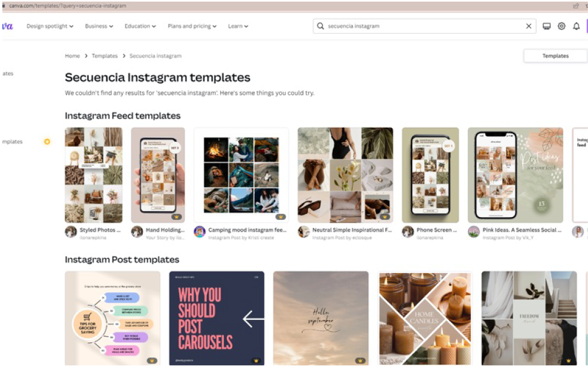The height and width of the screenshot is (367, 588).
Task: Expand the Business menu dropdown
Action: pyautogui.click(x=99, y=26)
